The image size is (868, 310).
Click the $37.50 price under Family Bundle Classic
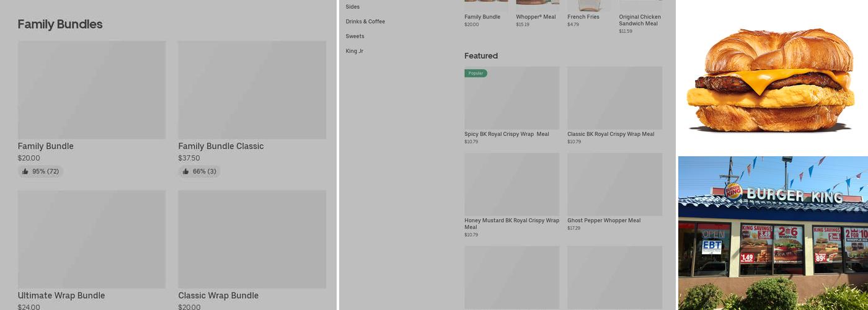click(x=189, y=158)
